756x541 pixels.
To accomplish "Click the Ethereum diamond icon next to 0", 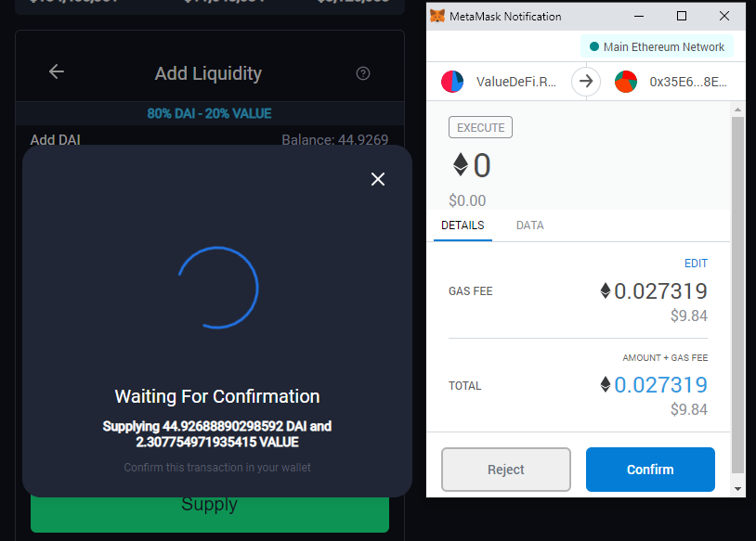I will click(461, 164).
